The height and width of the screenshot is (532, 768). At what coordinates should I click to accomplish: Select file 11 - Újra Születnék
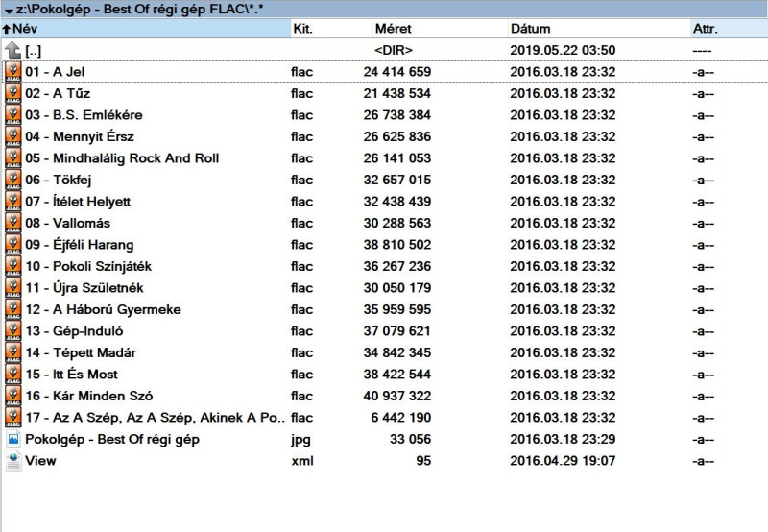[x=84, y=287]
